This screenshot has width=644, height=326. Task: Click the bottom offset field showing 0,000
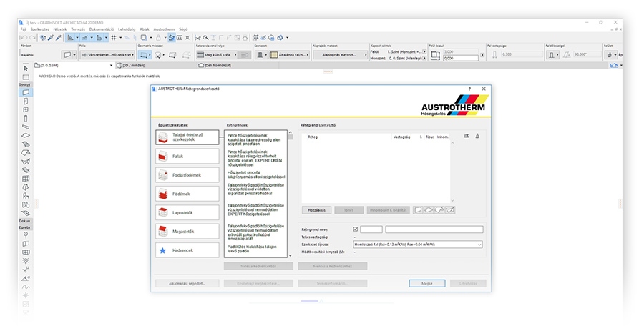click(x=460, y=59)
